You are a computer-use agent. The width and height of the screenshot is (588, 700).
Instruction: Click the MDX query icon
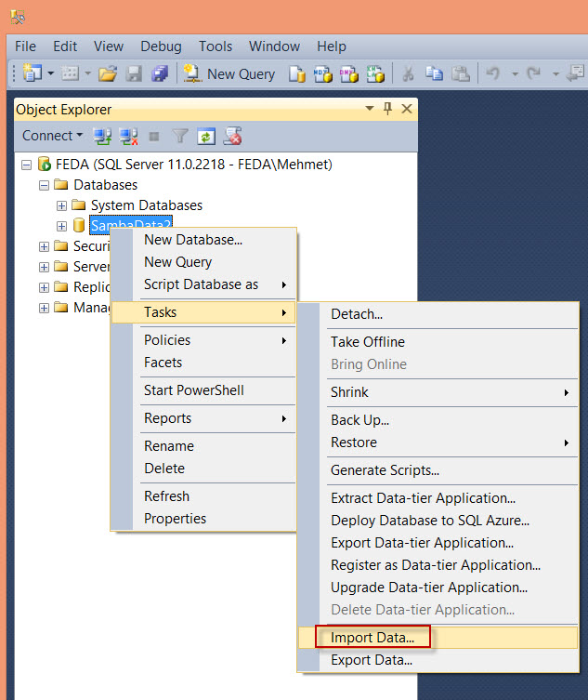[322, 73]
